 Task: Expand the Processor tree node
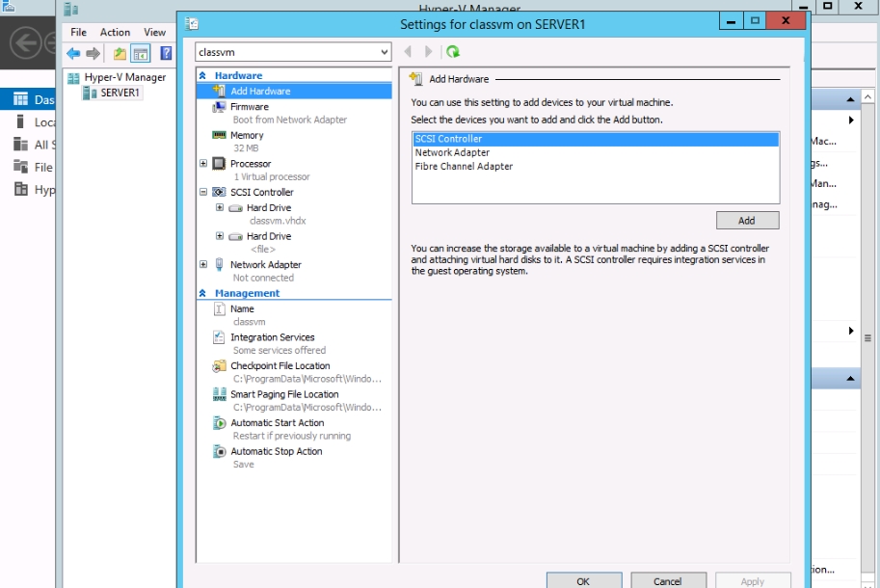pyautogui.click(x=203, y=164)
